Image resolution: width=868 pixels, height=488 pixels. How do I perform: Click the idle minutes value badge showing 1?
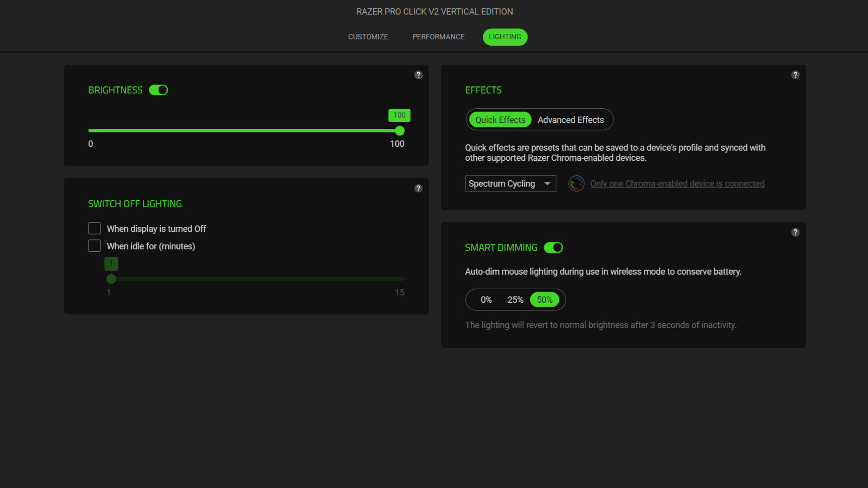(x=111, y=263)
